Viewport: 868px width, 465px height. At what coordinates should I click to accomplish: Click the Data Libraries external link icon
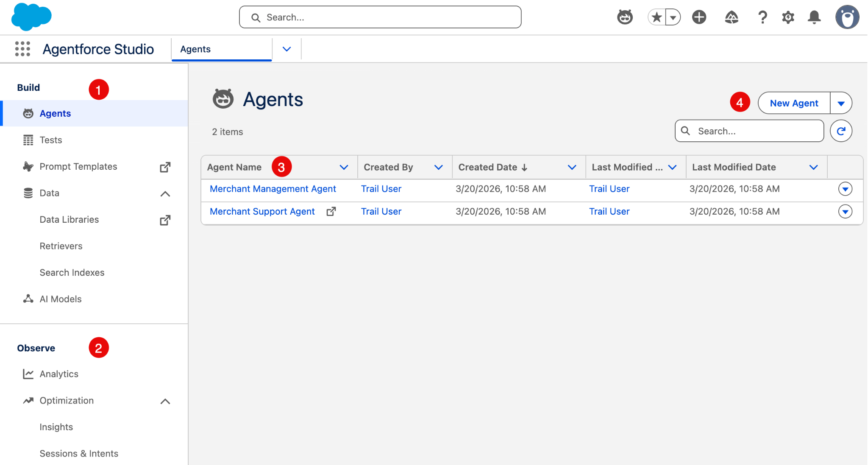point(165,220)
